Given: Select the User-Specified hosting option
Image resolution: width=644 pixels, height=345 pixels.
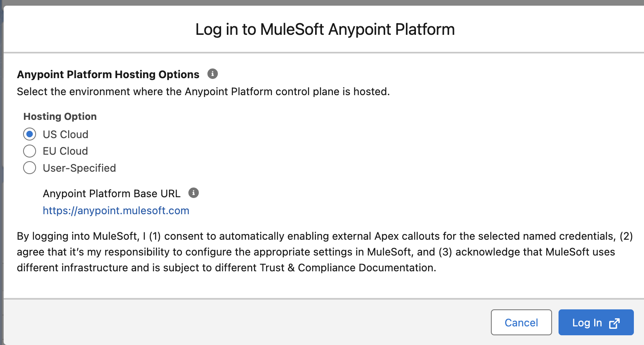Looking at the screenshot, I should pyautogui.click(x=30, y=168).
